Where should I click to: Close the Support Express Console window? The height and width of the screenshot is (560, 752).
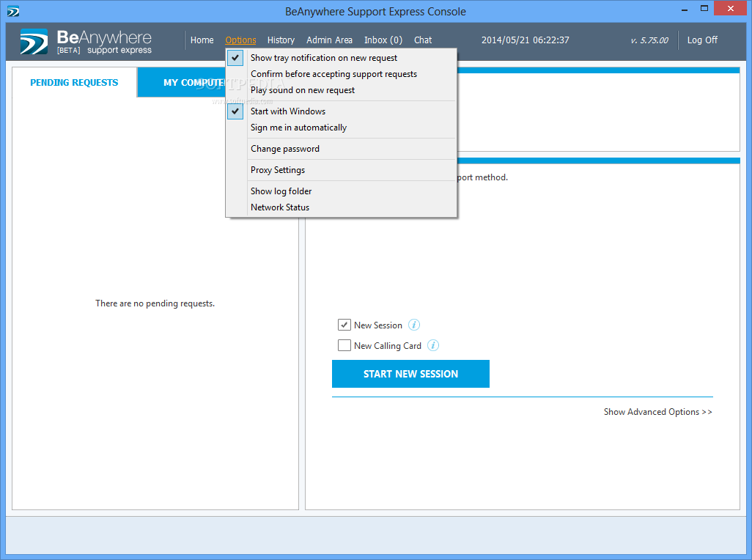tap(731, 9)
